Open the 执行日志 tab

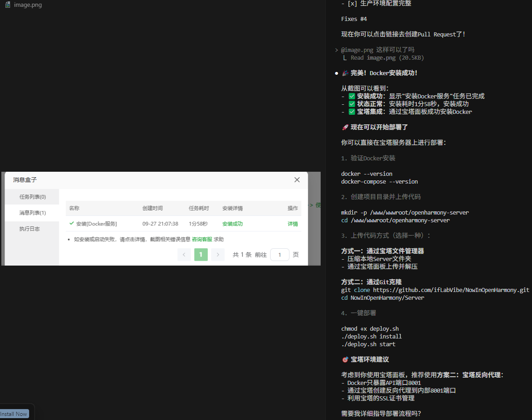tap(30, 229)
